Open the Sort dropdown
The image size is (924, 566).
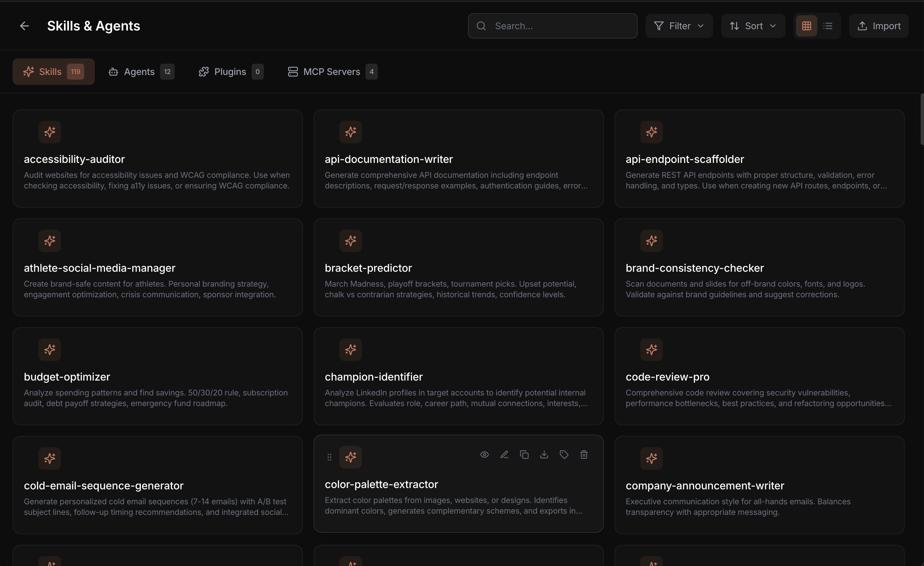[753, 26]
